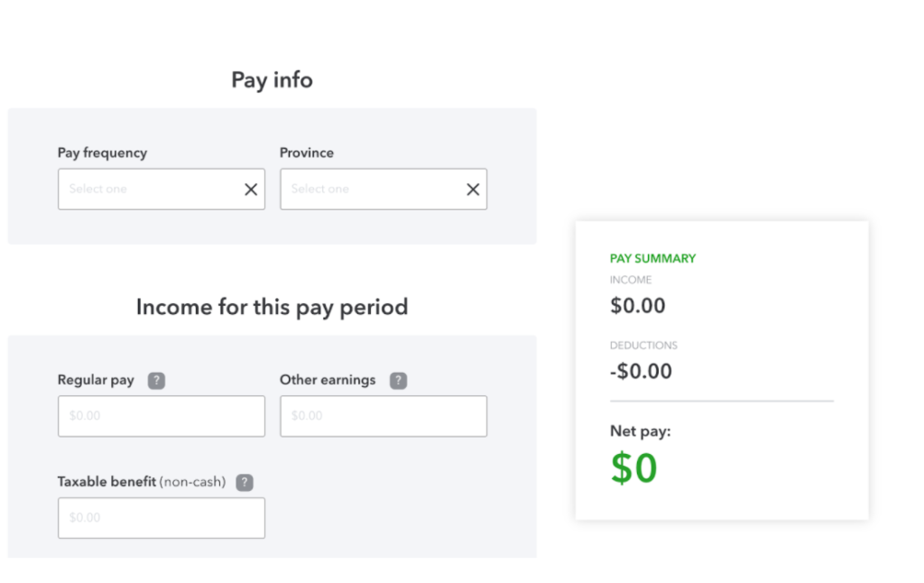Click the large green $0 net pay
Screen dimensions: 924x583
click(633, 468)
